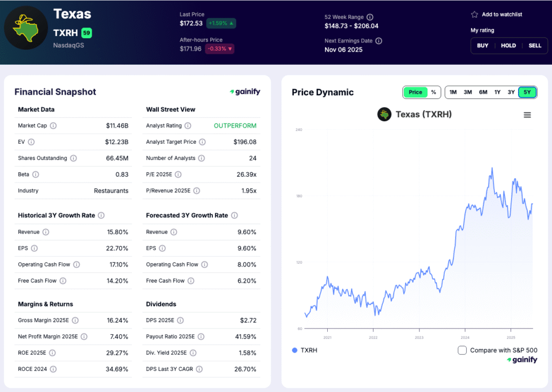Click info icon next to Analyst Rating
The height and width of the screenshot is (392, 552).
(188, 126)
